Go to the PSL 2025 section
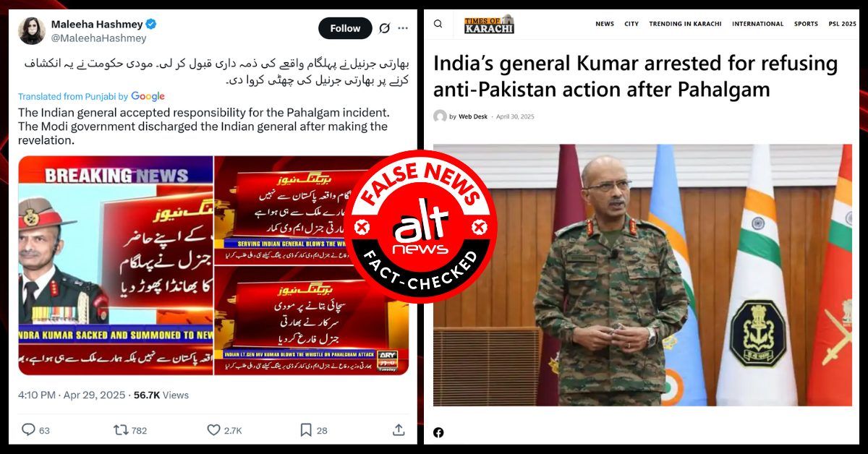This screenshot has width=868, height=454. (842, 24)
